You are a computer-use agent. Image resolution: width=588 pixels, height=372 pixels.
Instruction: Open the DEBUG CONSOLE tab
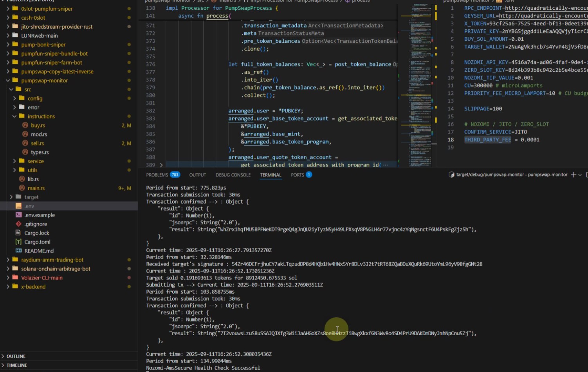(x=233, y=175)
